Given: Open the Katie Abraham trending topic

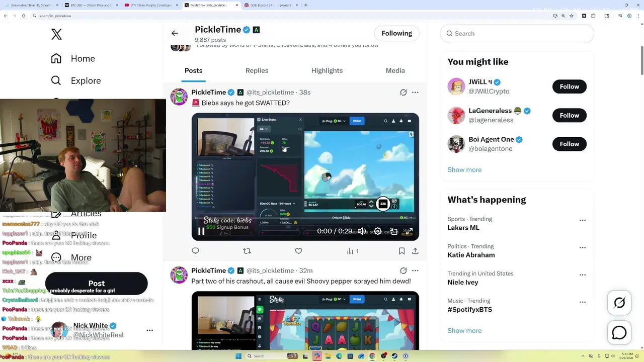Looking at the screenshot, I should click(x=471, y=255).
